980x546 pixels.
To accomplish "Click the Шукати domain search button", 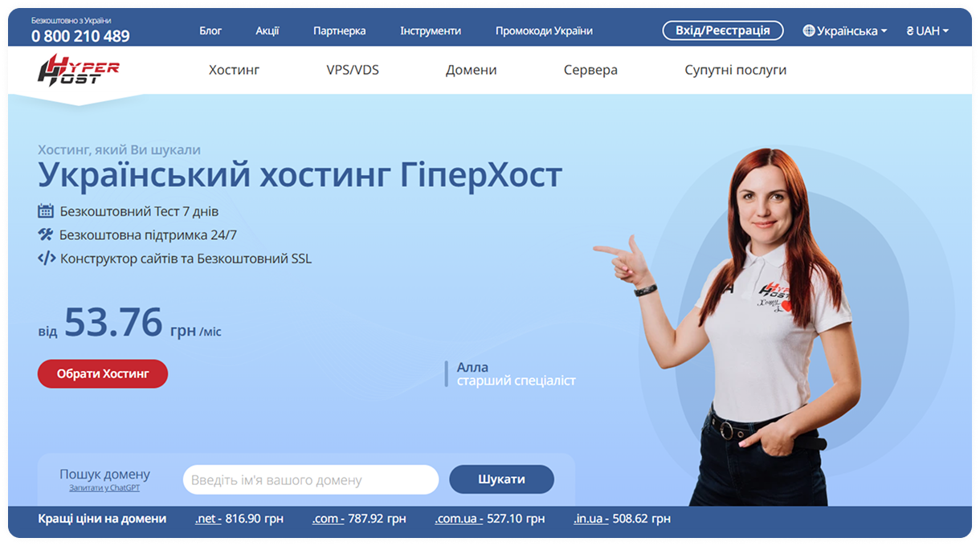I will click(501, 479).
